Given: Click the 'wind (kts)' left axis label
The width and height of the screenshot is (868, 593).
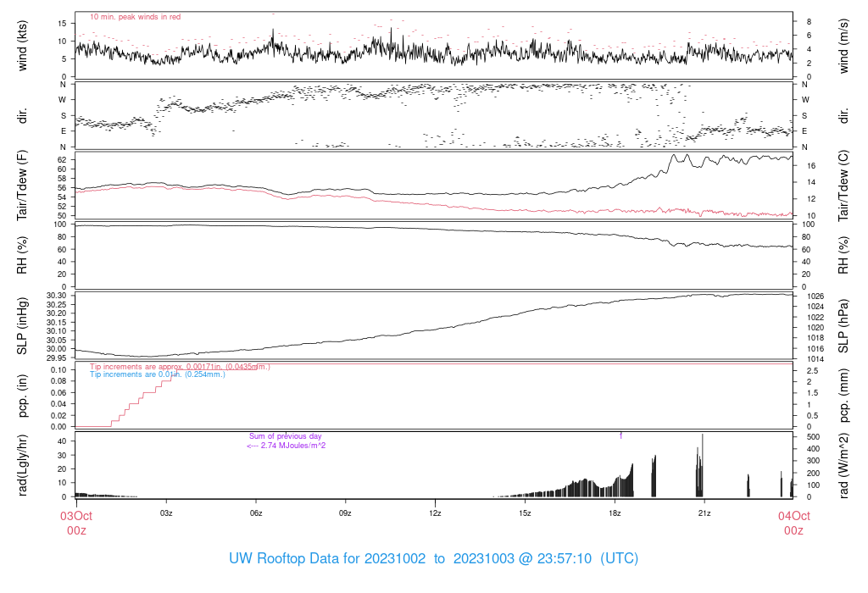Looking at the screenshot, I should click(22, 46).
